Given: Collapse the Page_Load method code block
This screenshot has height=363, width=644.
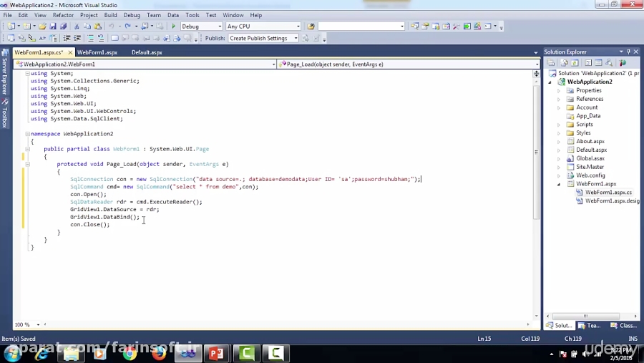Looking at the screenshot, I should pyautogui.click(x=27, y=164).
